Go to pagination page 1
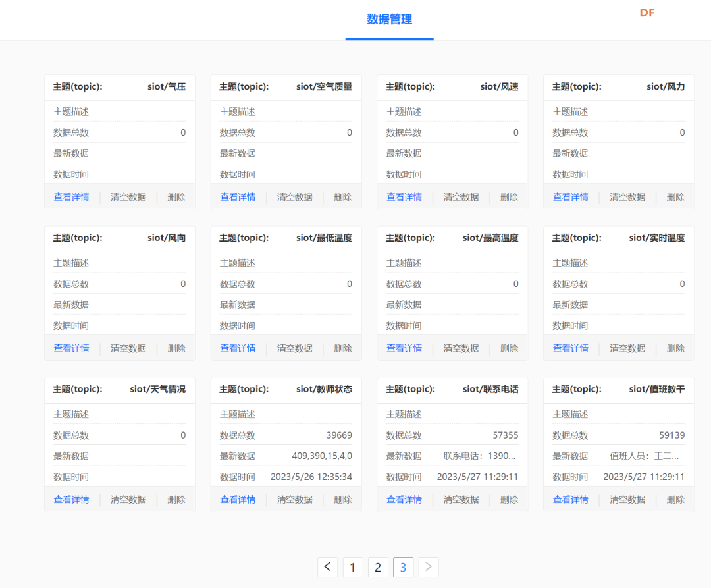The width and height of the screenshot is (711, 588). (353, 567)
